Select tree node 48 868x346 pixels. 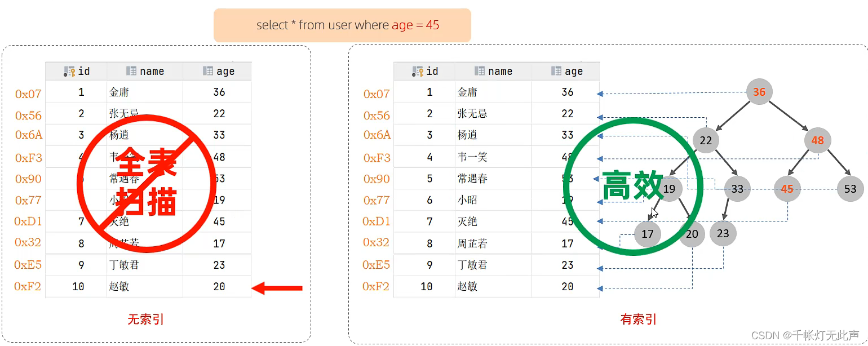click(x=818, y=140)
